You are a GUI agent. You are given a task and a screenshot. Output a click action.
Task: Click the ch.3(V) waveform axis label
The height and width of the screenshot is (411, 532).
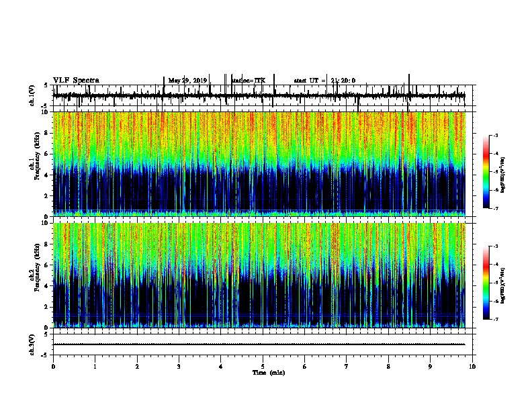32,345
